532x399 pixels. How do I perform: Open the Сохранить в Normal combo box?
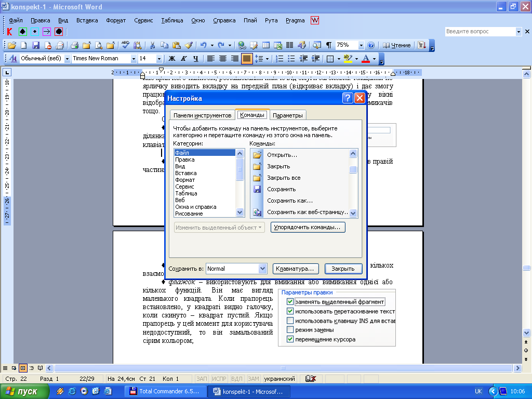point(236,269)
